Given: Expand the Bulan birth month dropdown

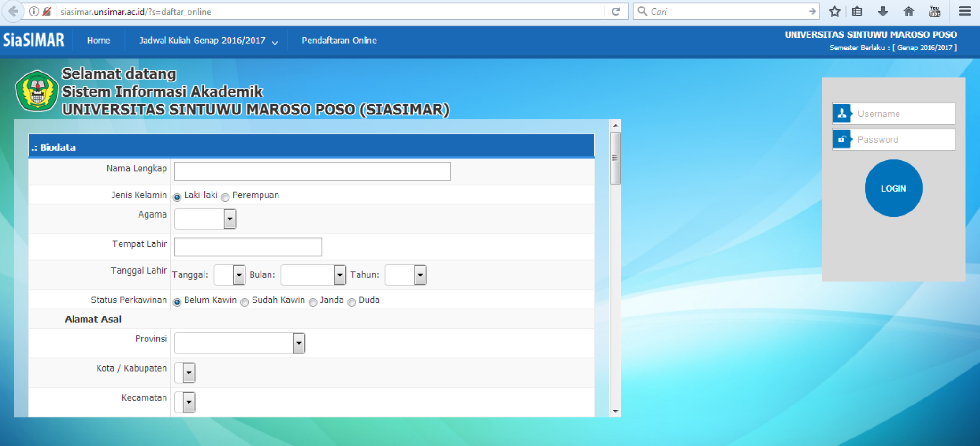Looking at the screenshot, I should pyautogui.click(x=313, y=275).
